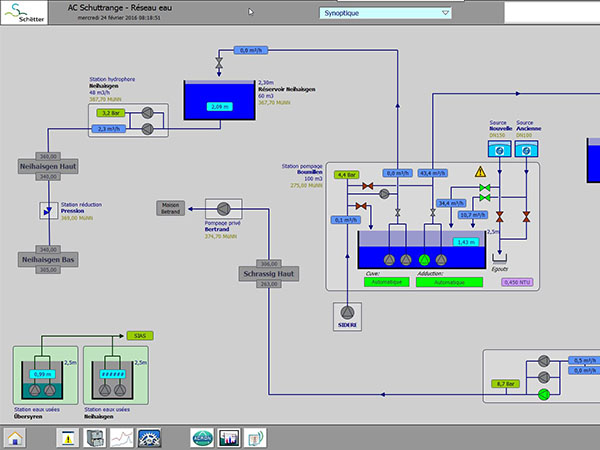Open the Source Nouvelle element
This screenshot has width=600, height=450.
(499, 149)
